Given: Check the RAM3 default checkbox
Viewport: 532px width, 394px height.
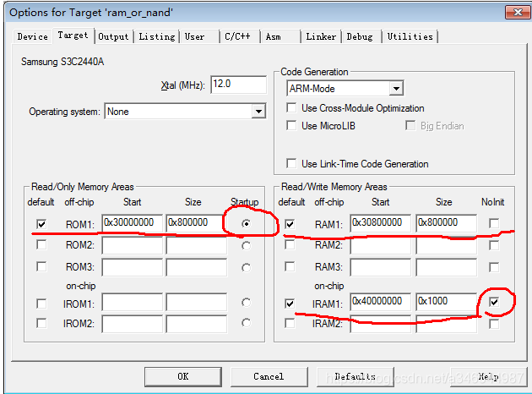Looking at the screenshot, I should [290, 266].
